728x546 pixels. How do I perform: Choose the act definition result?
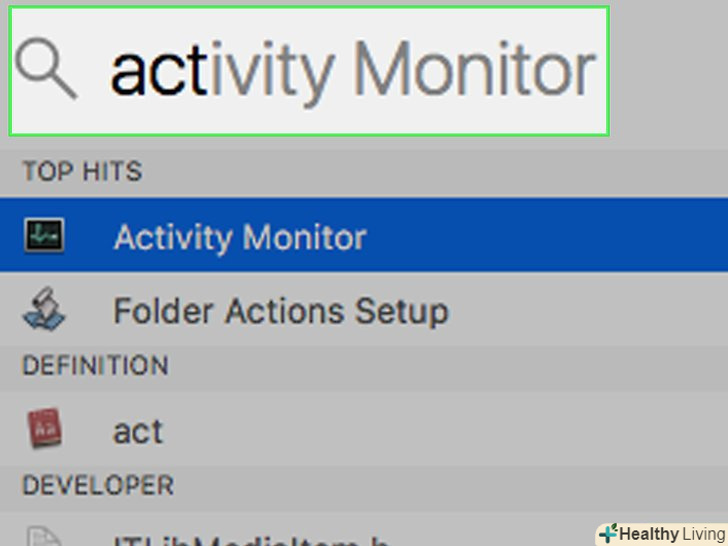click(138, 431)
